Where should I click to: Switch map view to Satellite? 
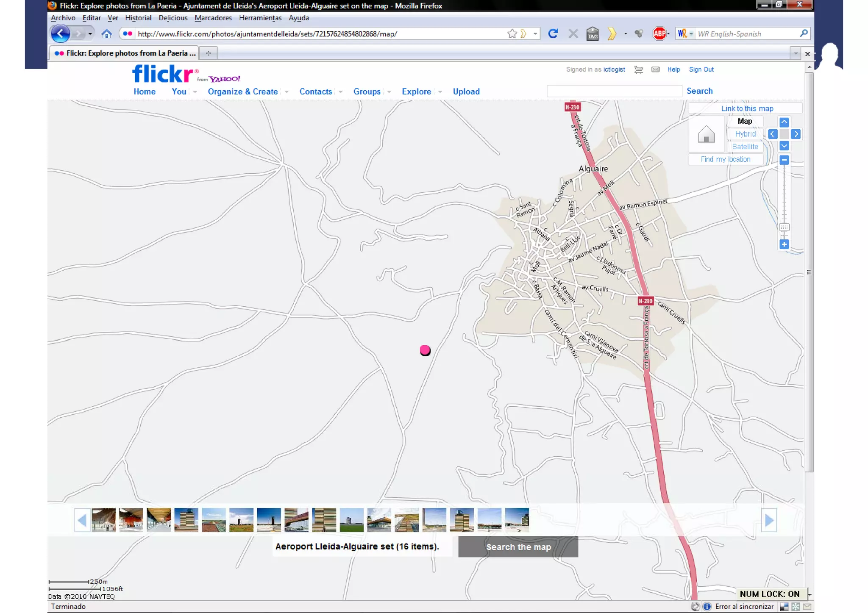[745, 147]
